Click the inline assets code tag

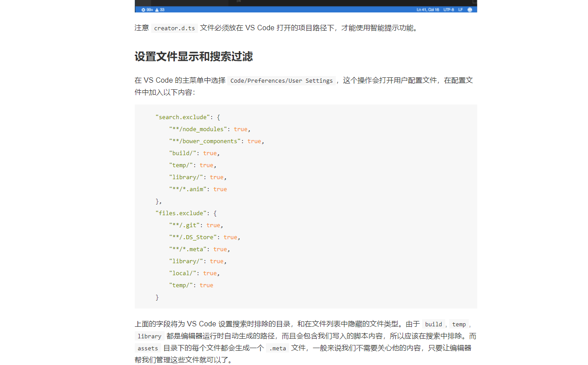pos(148,348)
